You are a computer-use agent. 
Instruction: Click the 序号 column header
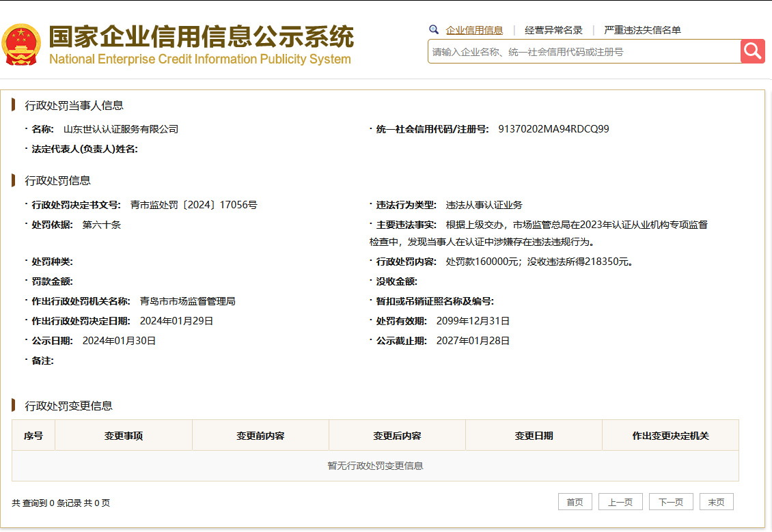(33, 436)
